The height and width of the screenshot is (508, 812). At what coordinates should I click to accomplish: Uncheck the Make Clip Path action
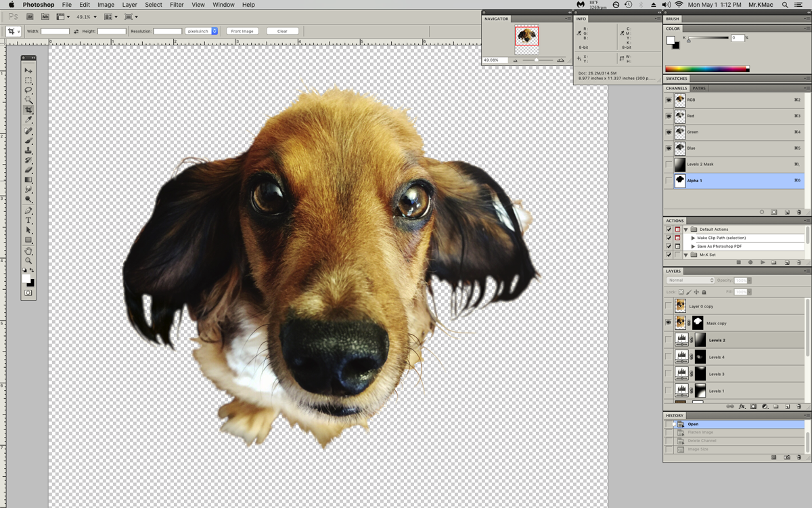coord(669,238)
